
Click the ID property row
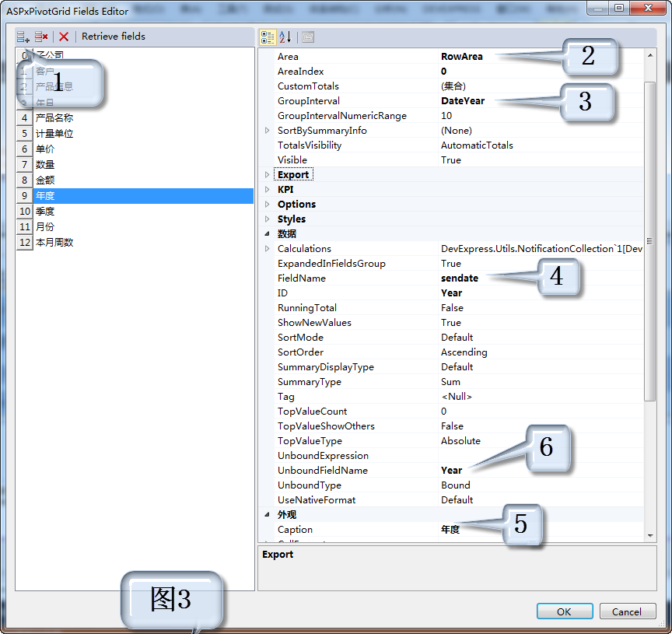(459, 292)
